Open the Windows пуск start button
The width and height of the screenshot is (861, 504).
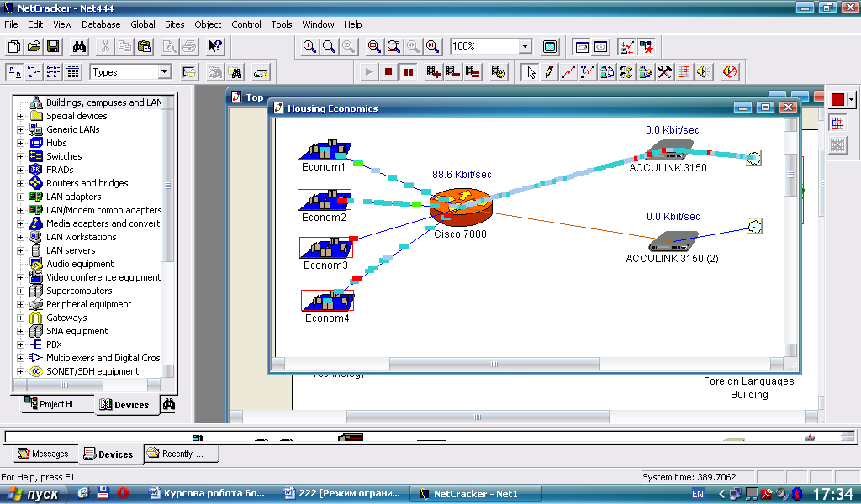(x=34, y=494)
